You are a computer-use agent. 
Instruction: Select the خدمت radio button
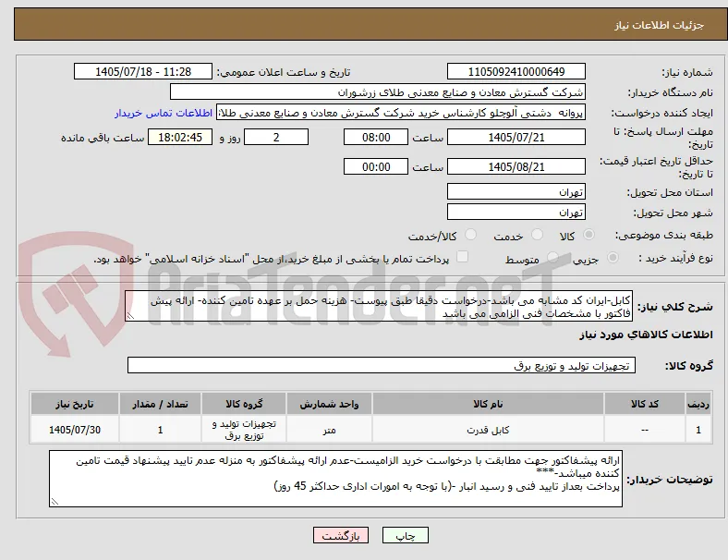(537, 235)
